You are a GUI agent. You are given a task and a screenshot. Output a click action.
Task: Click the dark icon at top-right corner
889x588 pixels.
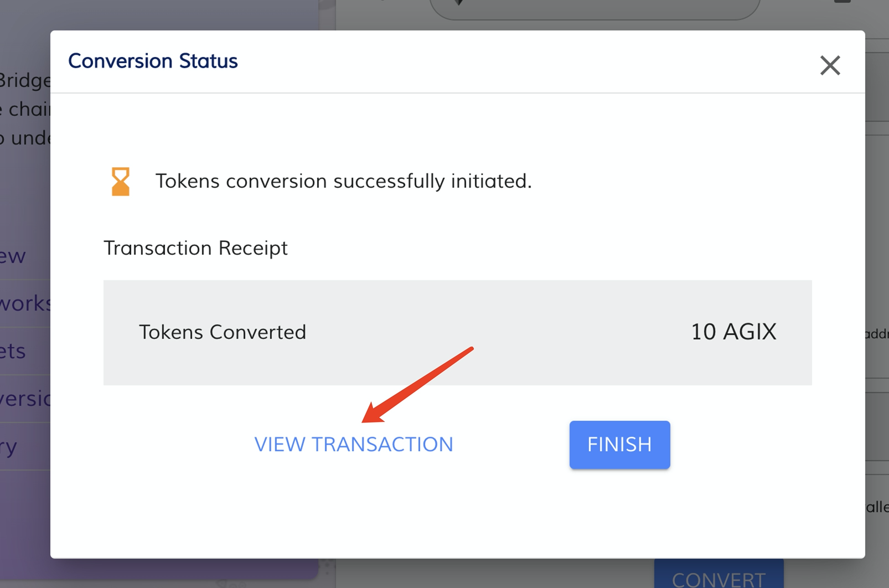coord(842,2)
